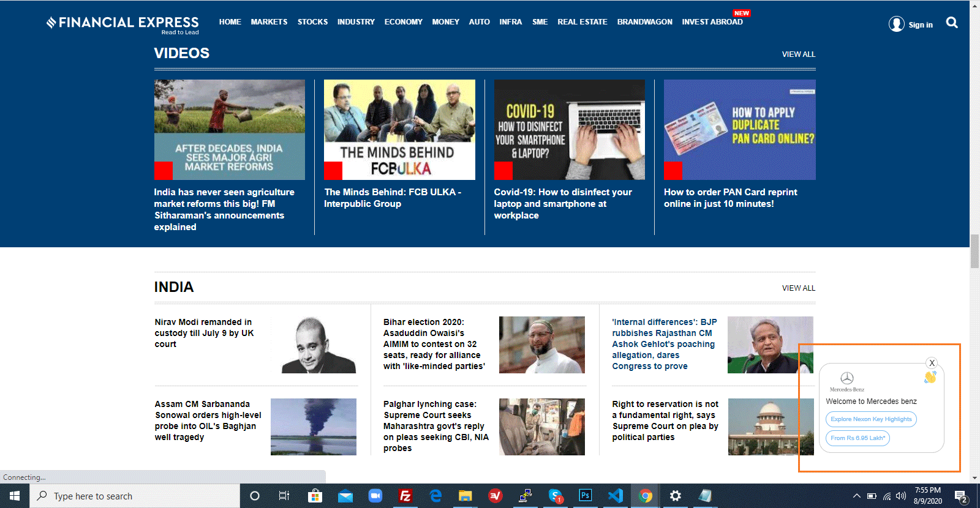Viewport: 980px width, 508px height.
Task: Click the Financial Express logo
Action: 123,24
